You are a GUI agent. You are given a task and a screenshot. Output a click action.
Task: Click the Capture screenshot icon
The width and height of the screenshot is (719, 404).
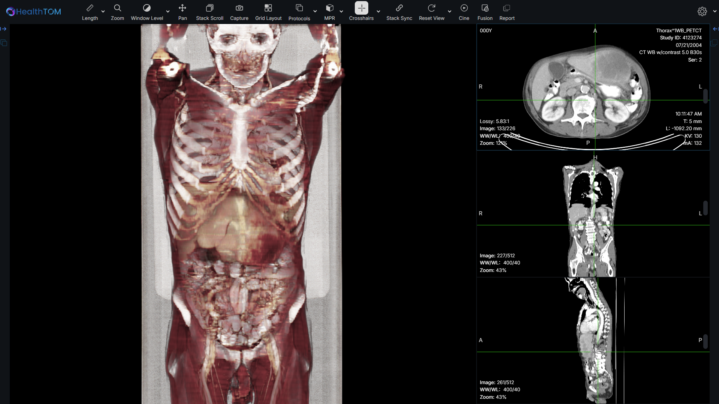point(239,11)
